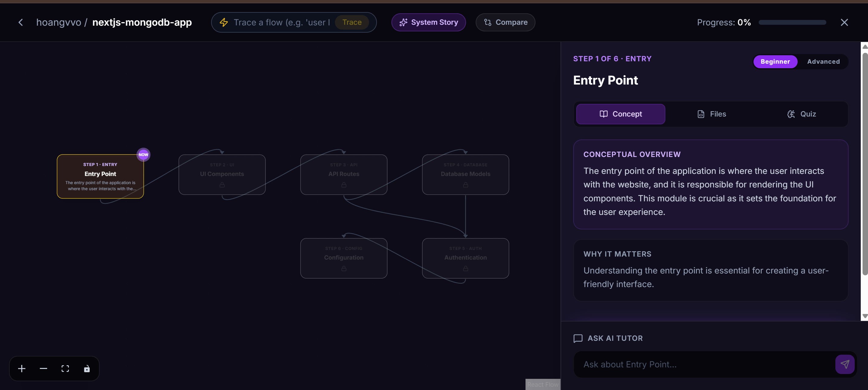Click the Trace button

click(x=352, y=22)
